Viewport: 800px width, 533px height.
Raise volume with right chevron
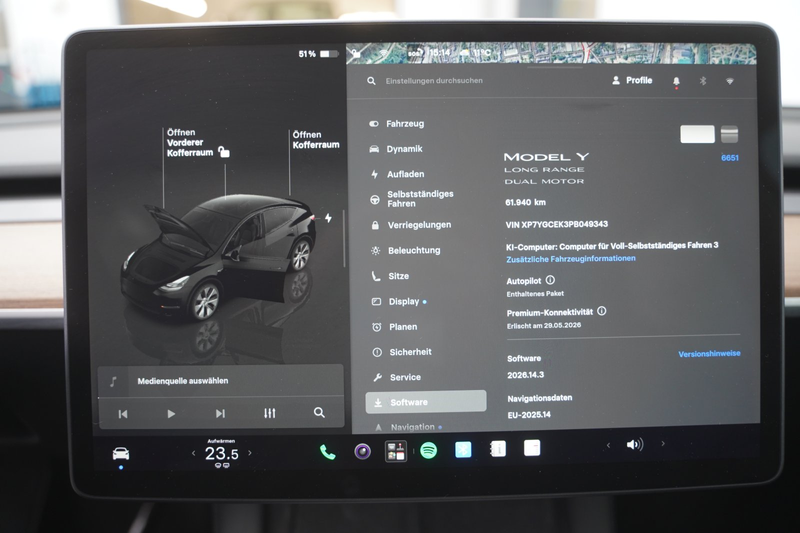point(663,444)
